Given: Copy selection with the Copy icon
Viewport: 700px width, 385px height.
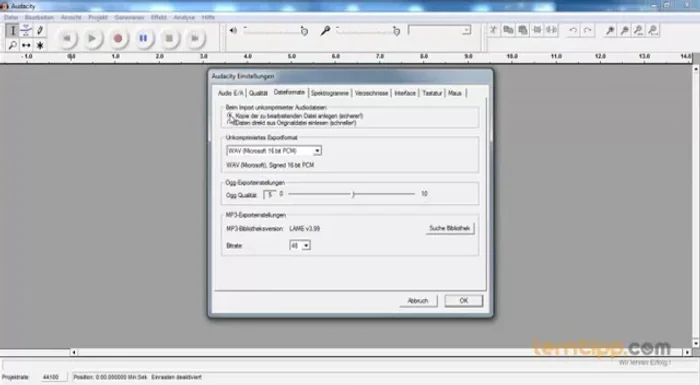Looking at the screenshot, I should coord(508,30).
